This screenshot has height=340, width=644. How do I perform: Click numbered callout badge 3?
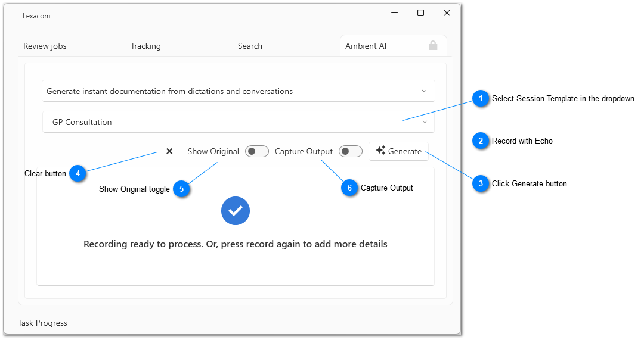tap(481, 184)
